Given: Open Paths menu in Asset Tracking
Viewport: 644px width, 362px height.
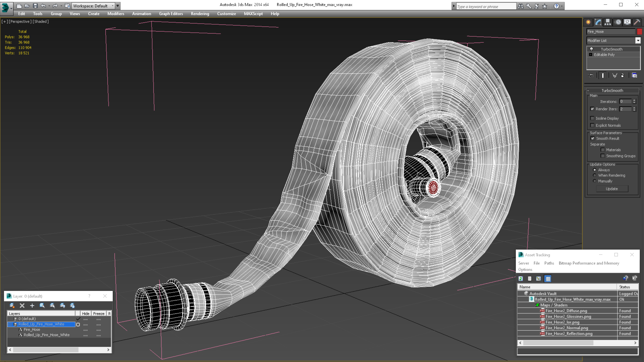Looking at the screenshot, I should point(549,263).
